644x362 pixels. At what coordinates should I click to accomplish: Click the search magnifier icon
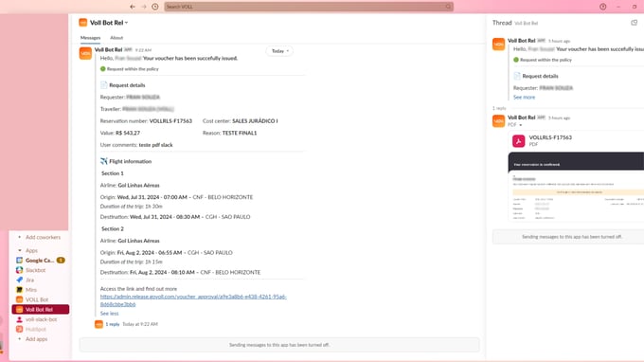coord(448,7)
